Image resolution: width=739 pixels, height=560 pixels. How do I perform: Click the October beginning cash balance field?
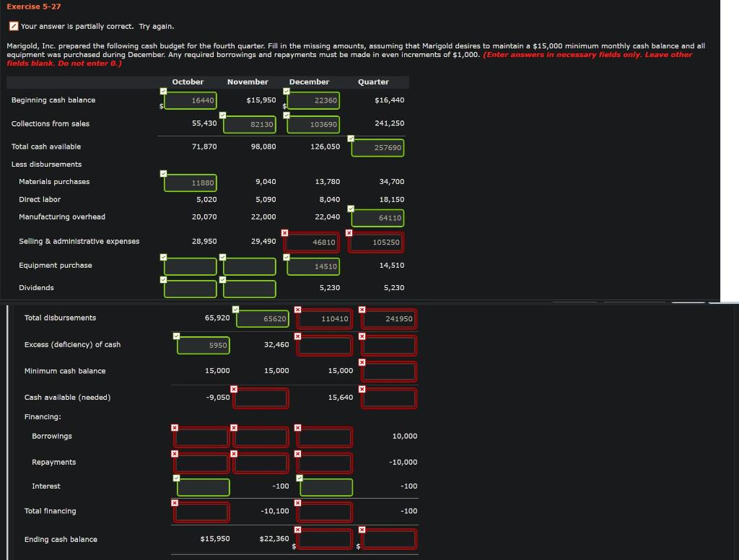(191, 100)
